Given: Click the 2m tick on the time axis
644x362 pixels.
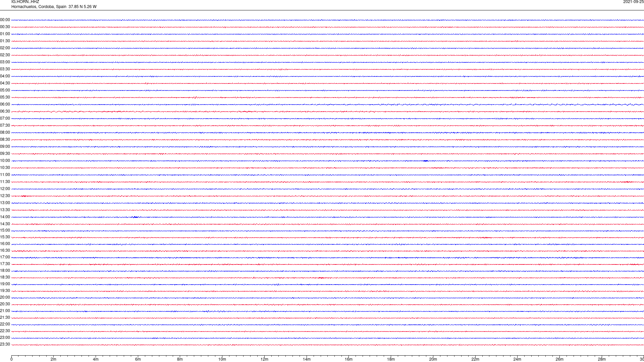Looking at the screenshot, I should click(x=54, y=359).
